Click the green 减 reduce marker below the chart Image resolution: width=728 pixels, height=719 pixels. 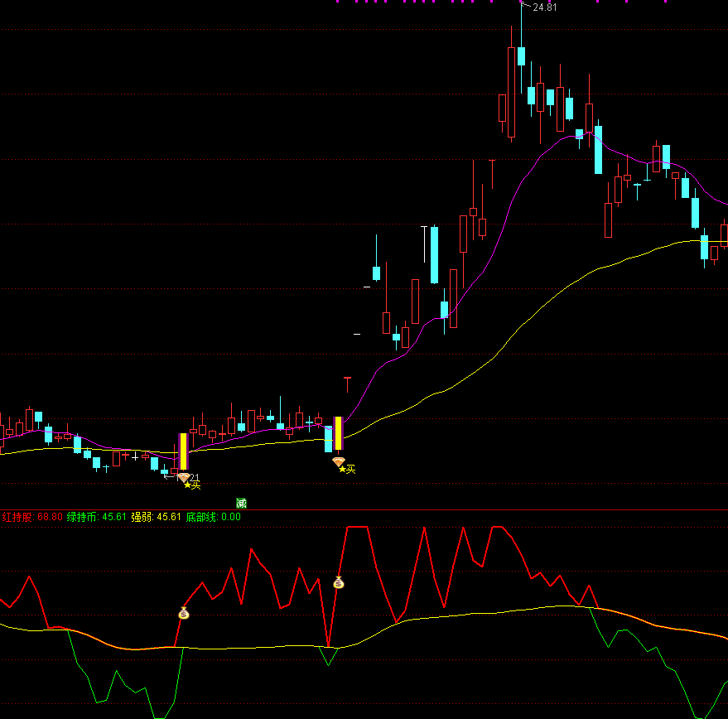[239, 502]
